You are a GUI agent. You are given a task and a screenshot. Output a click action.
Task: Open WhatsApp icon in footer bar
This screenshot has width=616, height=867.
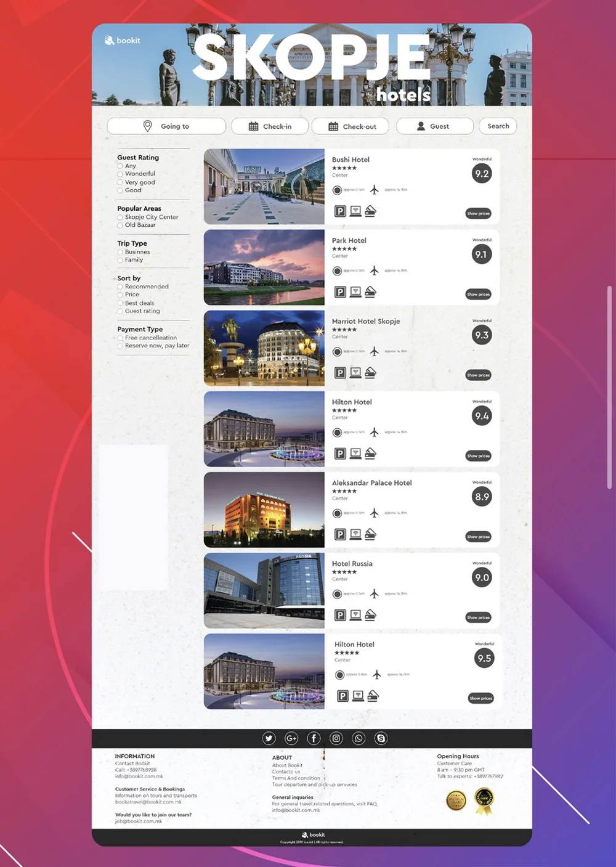click(x=359, y=738)
